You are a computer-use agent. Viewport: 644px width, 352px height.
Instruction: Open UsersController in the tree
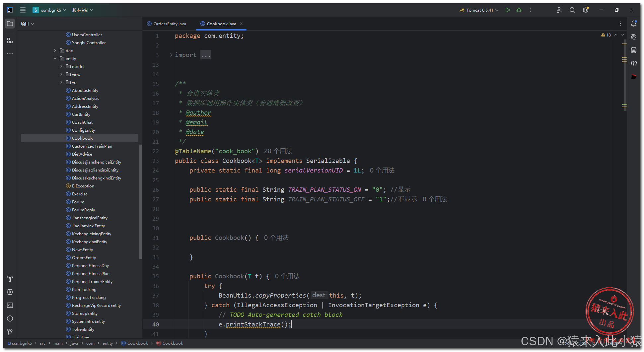click(87, 35)
